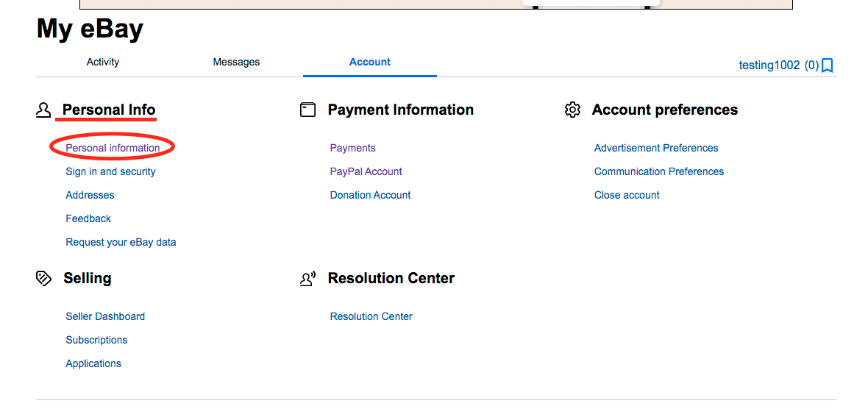Open the Resolution Center link
The width and height of the screenshot is (868, 409).
371,316
